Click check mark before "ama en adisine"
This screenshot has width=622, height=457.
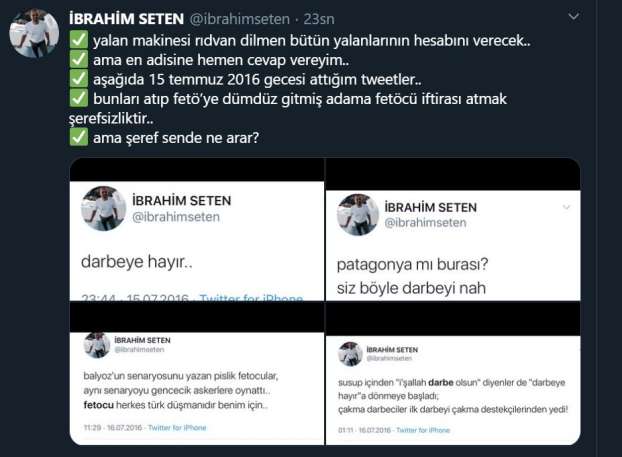point(79,60)
